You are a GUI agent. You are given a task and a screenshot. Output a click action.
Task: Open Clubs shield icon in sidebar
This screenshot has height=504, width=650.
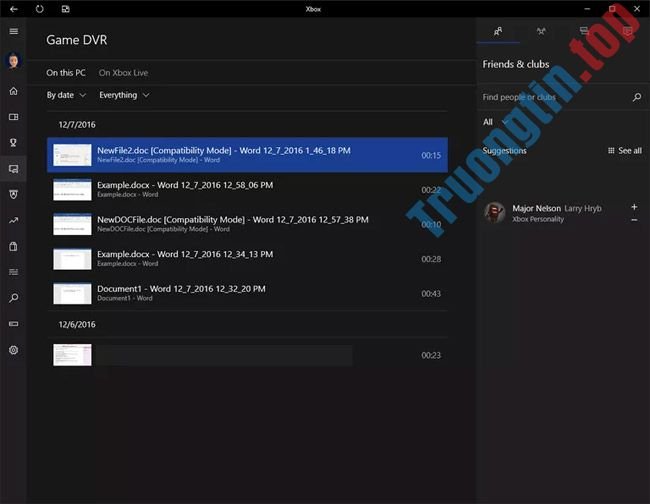[x=14, y=194]
